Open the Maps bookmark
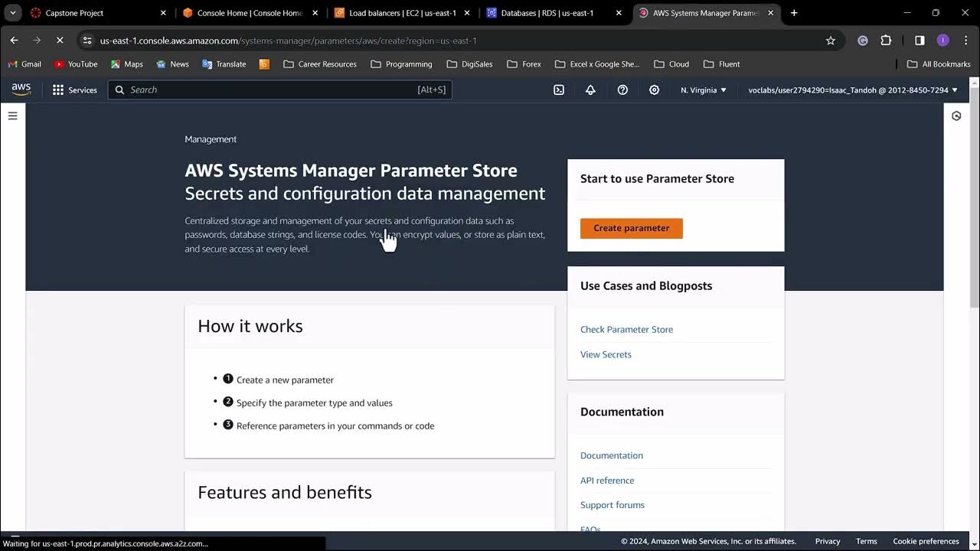Screen dimensions: 980x551 click(127, 64)
